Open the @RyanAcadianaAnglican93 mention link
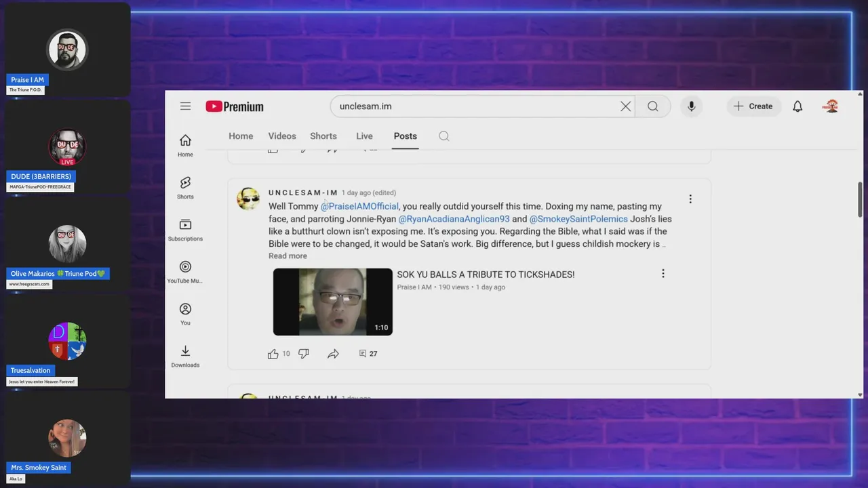 (454, 219)
